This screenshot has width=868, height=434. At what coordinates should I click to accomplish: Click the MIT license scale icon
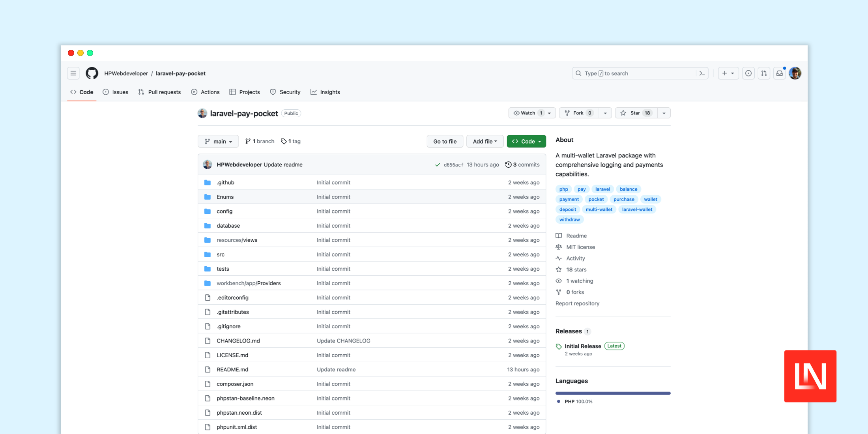[559, 247]
